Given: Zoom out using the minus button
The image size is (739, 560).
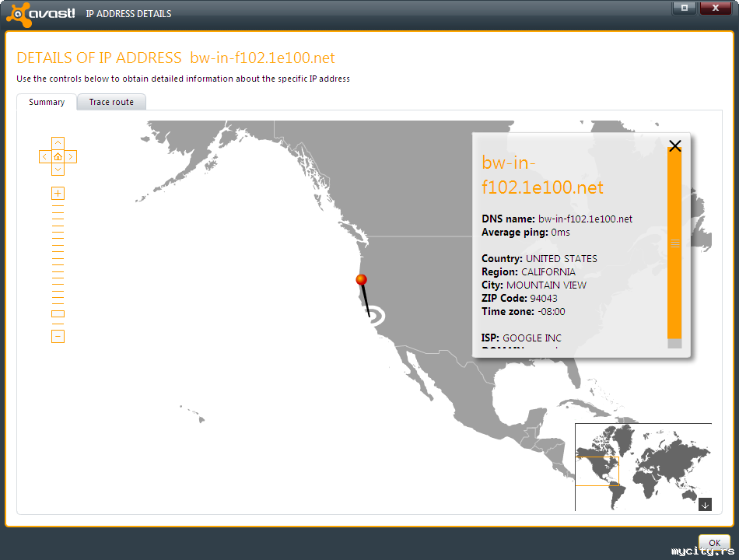Looking at the screenshot, I should coord(58,337).
